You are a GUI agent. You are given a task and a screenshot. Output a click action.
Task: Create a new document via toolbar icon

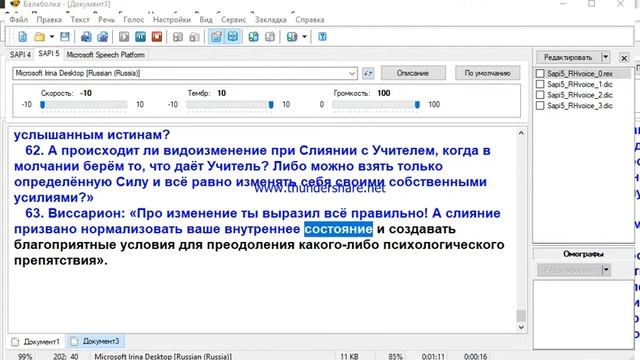pyautogui.click(x=22, y=37)
